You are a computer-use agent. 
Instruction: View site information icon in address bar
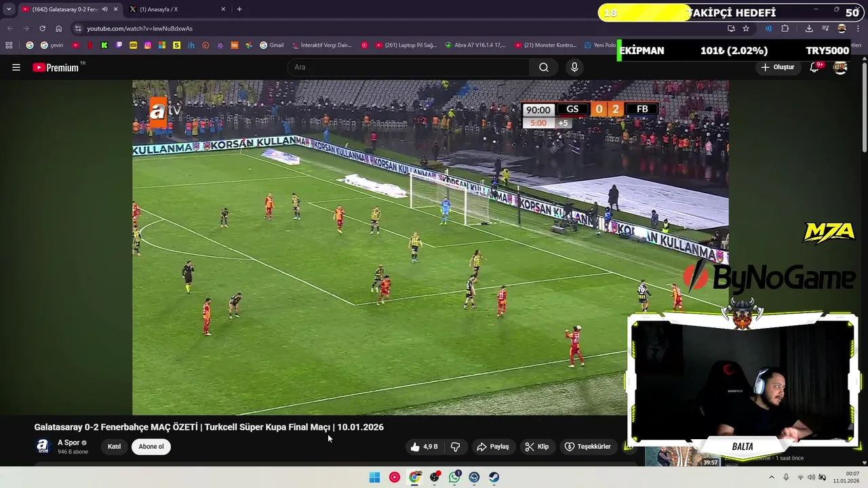coord(78,28)
